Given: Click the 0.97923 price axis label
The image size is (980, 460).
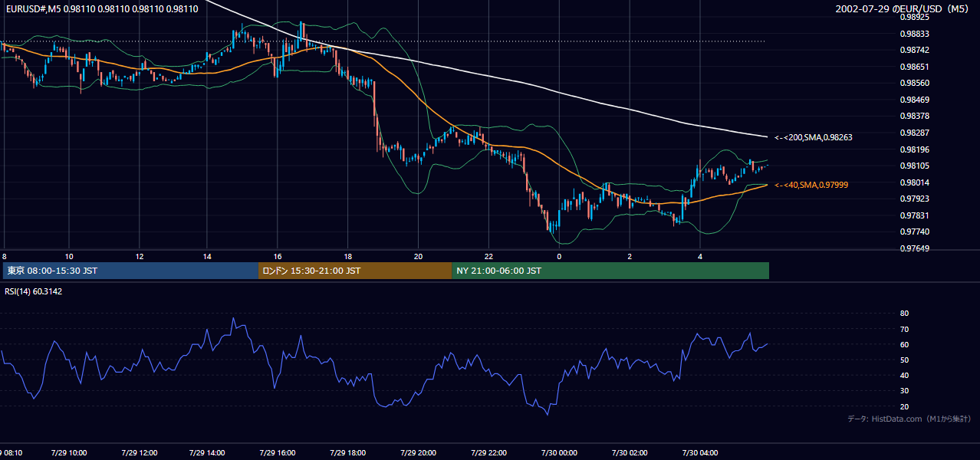Looking at the screenshot, I should (x=914, y=199).
